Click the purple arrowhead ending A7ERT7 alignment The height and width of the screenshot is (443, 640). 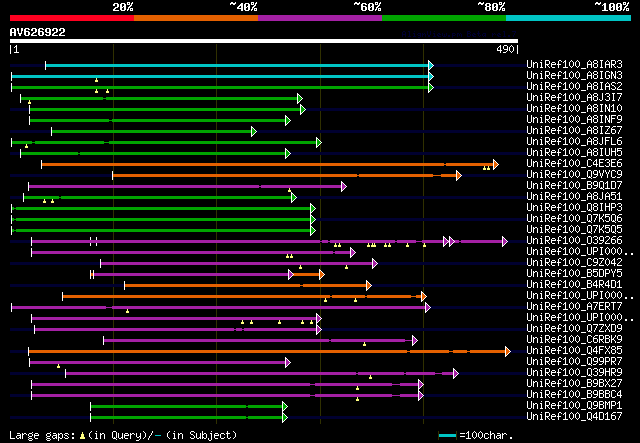(427, 308)
